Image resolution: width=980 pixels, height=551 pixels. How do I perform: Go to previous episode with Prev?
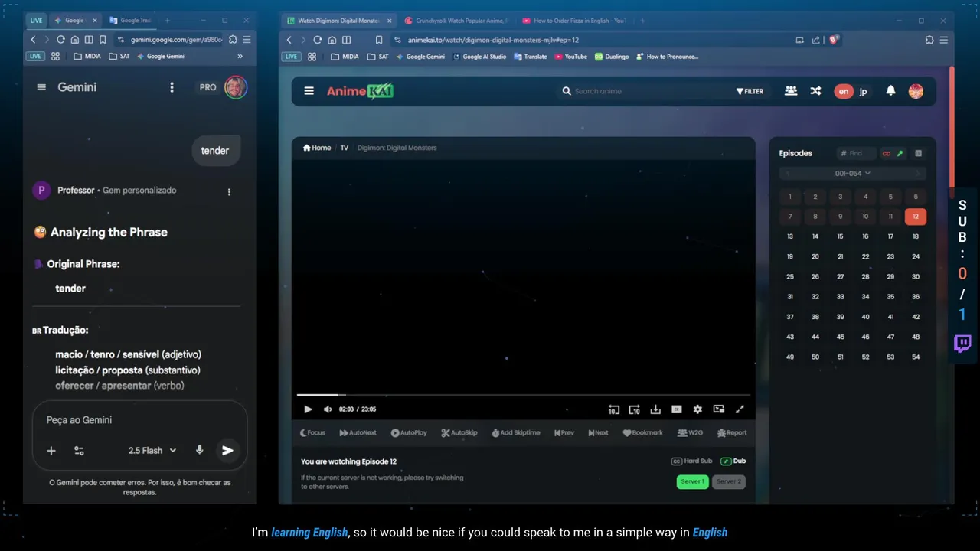(564, 433)
